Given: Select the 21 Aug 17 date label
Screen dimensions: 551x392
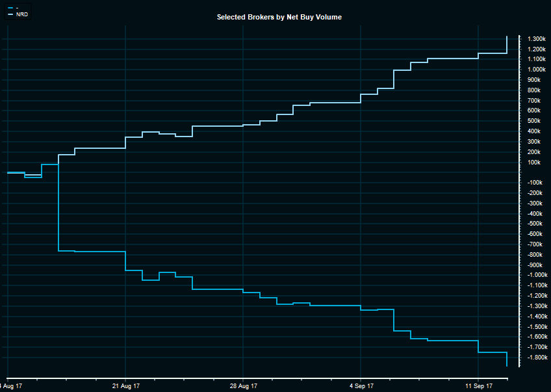Looking at the screenshot, I should click(125, 385).
